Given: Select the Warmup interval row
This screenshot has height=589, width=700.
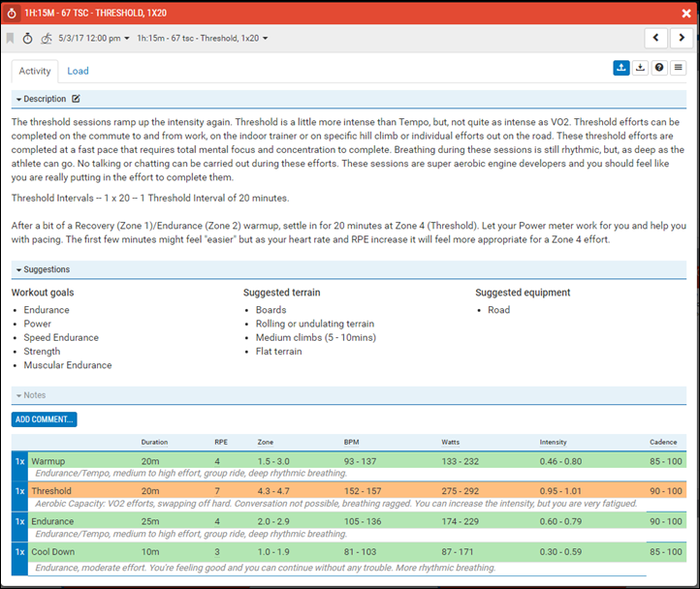Looking at the screenshot, I should 357,461.
